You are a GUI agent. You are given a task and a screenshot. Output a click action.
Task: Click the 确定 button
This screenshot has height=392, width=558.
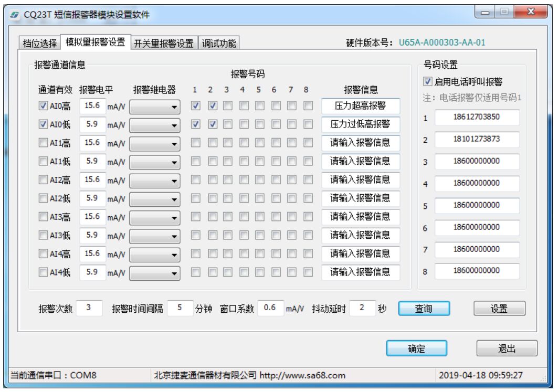coord(416,348)
